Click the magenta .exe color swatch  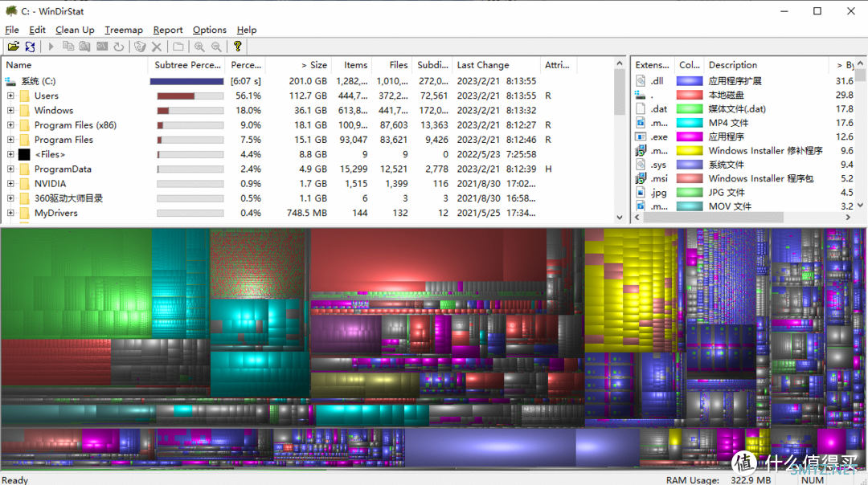click(690, 137)
